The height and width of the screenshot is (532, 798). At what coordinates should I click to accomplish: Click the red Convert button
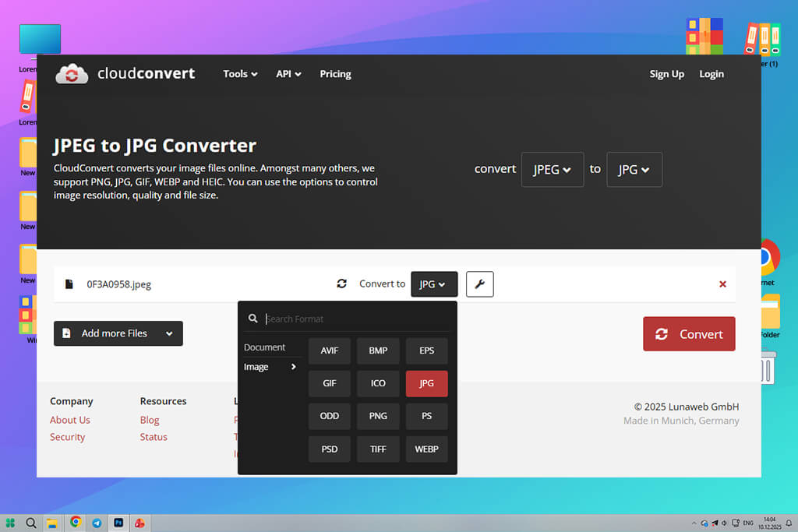689,333
